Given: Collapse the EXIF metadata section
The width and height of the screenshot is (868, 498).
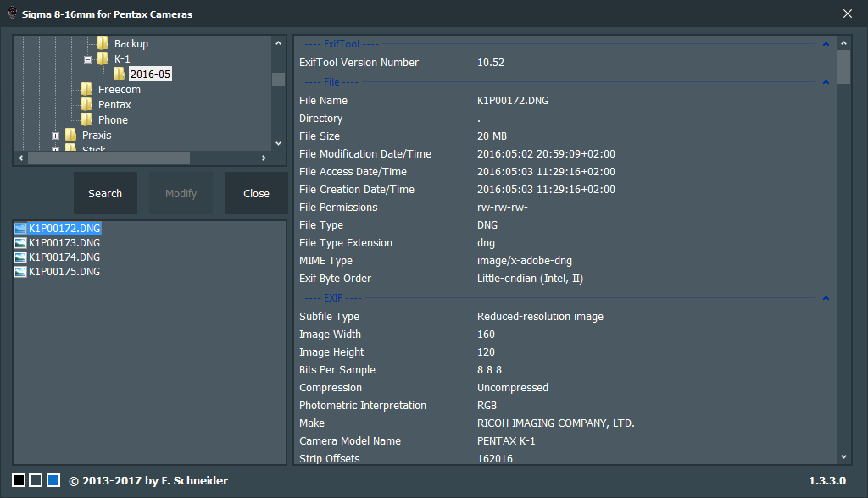Looking at the screenshot, I should [826, 297].
